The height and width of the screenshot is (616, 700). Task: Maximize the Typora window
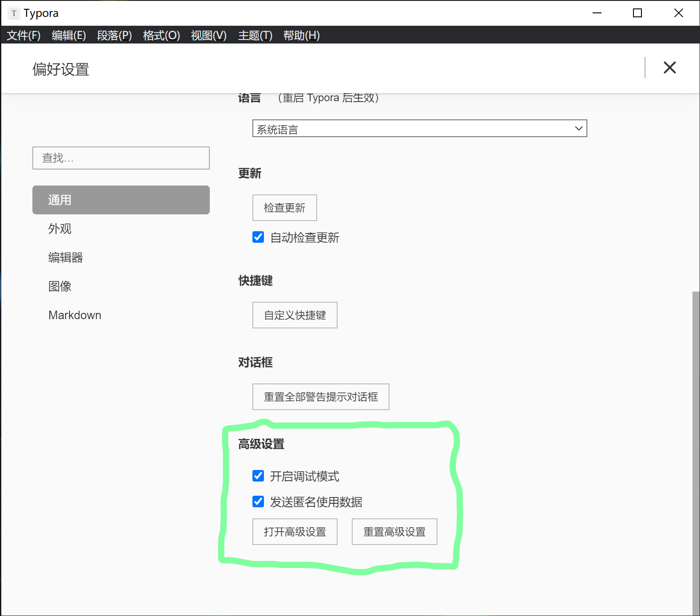637,13
